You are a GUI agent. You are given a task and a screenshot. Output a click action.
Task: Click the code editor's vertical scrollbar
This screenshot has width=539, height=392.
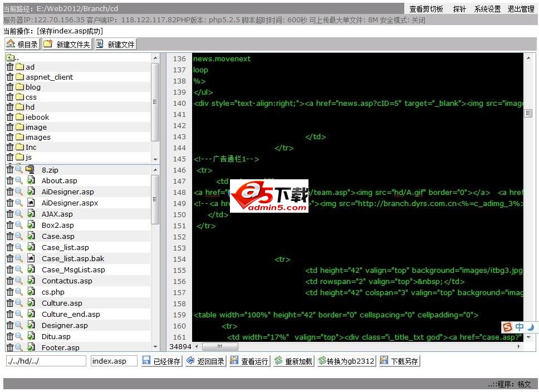point(527,114)
